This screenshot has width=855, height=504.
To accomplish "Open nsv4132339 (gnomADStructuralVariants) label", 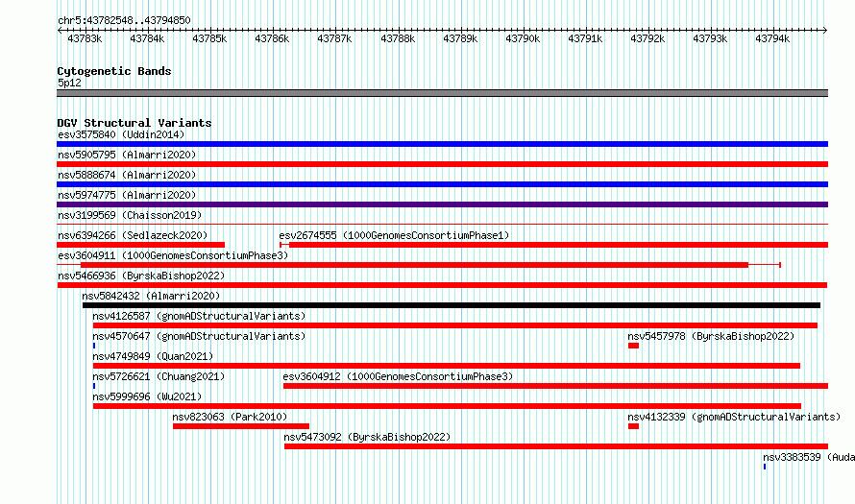I will click(x=734, y=417).
